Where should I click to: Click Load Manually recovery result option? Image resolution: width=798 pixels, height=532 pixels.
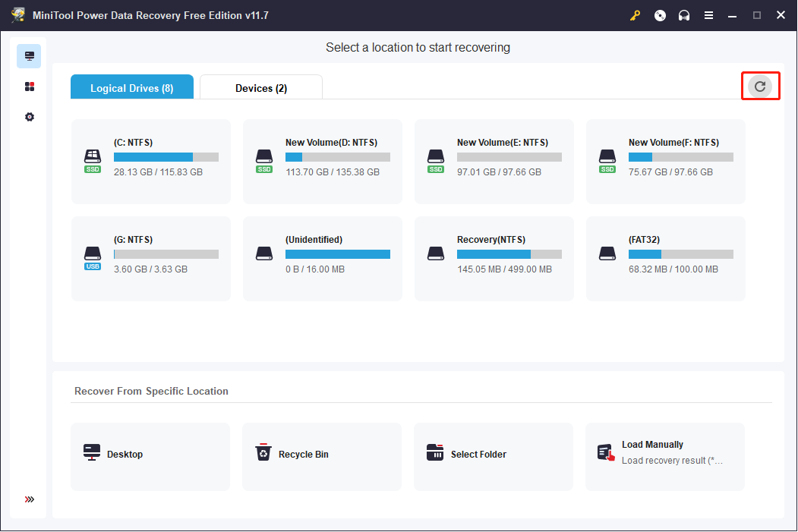[x=665, y=457]
